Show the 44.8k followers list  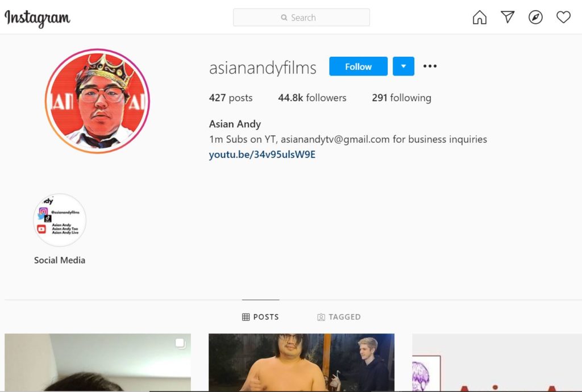(312, 98)
